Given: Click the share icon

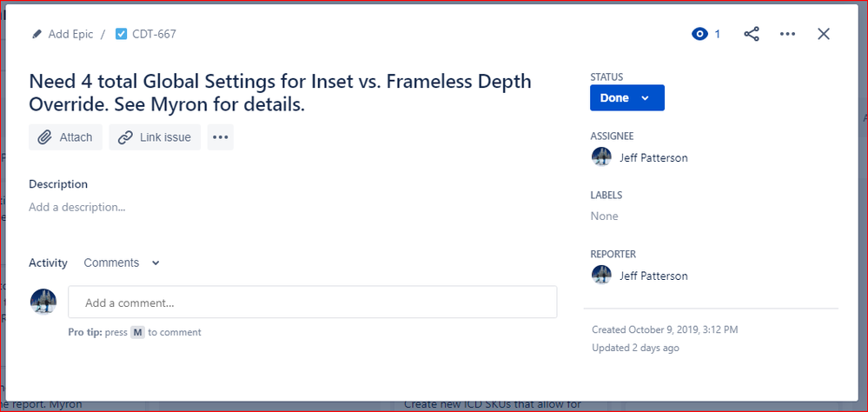Looking at the screenshot, I should point(752,35).
